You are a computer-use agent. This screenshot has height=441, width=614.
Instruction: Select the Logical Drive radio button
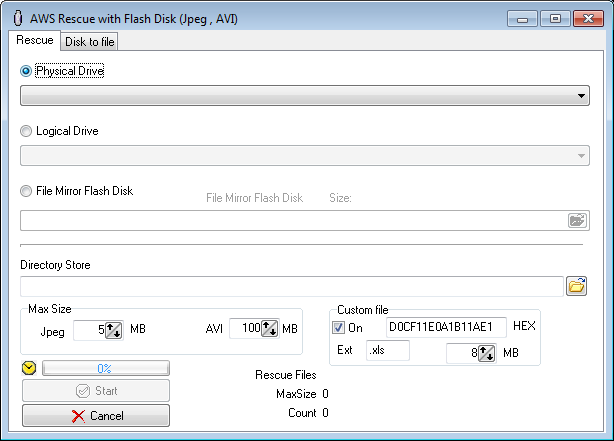[26, 131]
